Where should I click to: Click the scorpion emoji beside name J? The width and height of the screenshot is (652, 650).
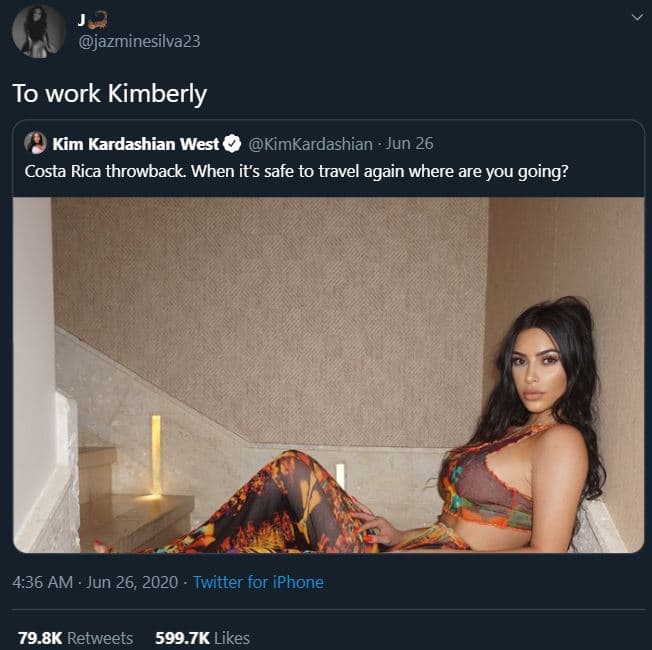pyautogui.click(x=97, y=18)
